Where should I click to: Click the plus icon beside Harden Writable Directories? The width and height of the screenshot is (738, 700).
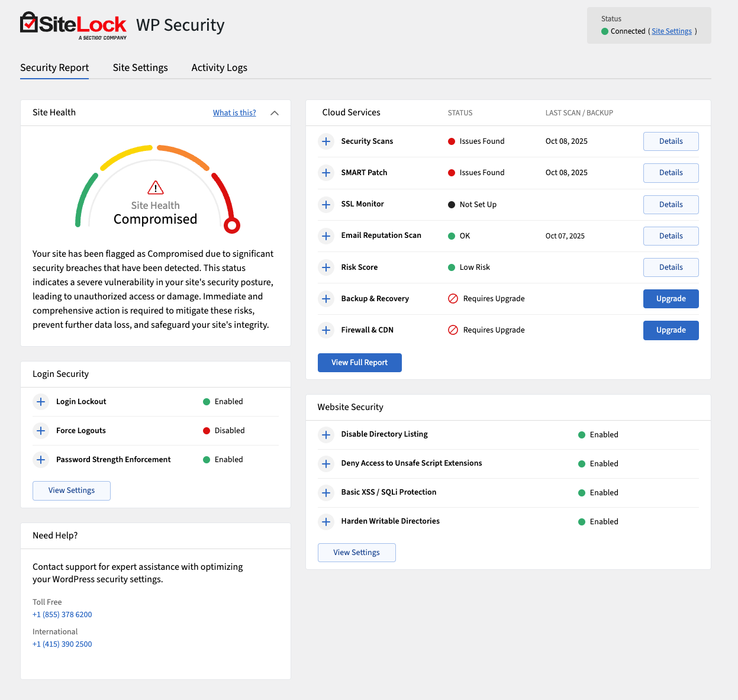326,521
